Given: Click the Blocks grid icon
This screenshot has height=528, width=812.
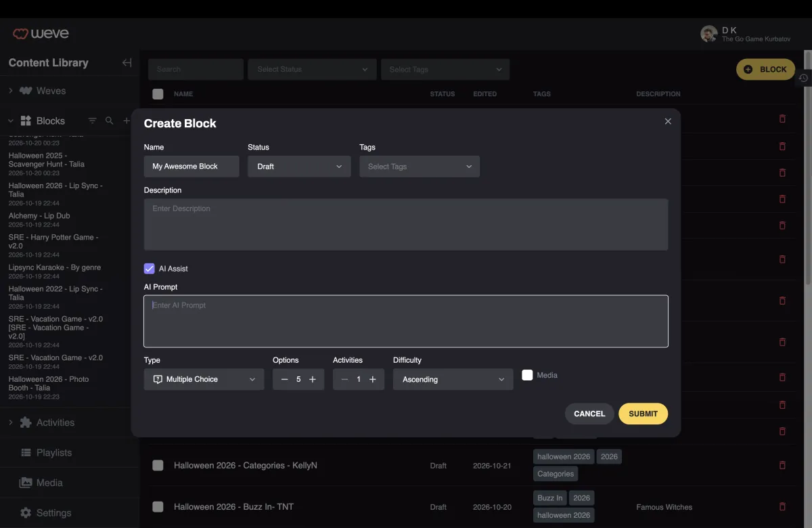Looking at the screenshot, I should point(26,120).
